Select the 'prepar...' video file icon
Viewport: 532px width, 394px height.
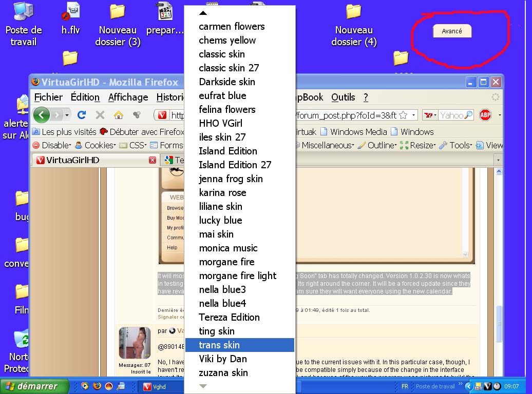165,18
